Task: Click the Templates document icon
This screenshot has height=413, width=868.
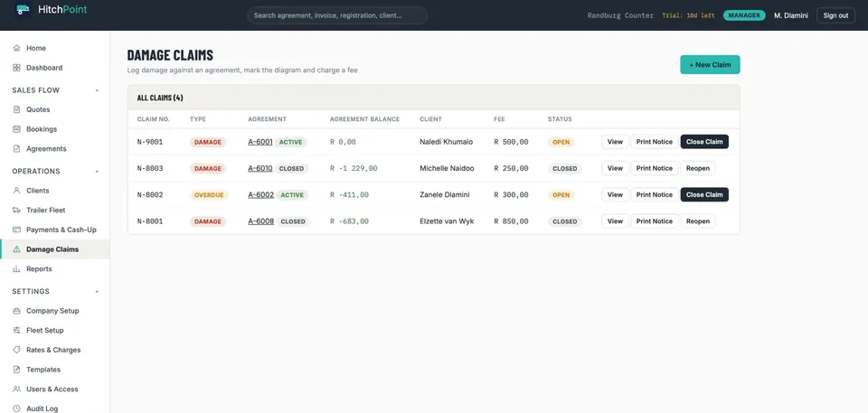Action: point(16,370)
